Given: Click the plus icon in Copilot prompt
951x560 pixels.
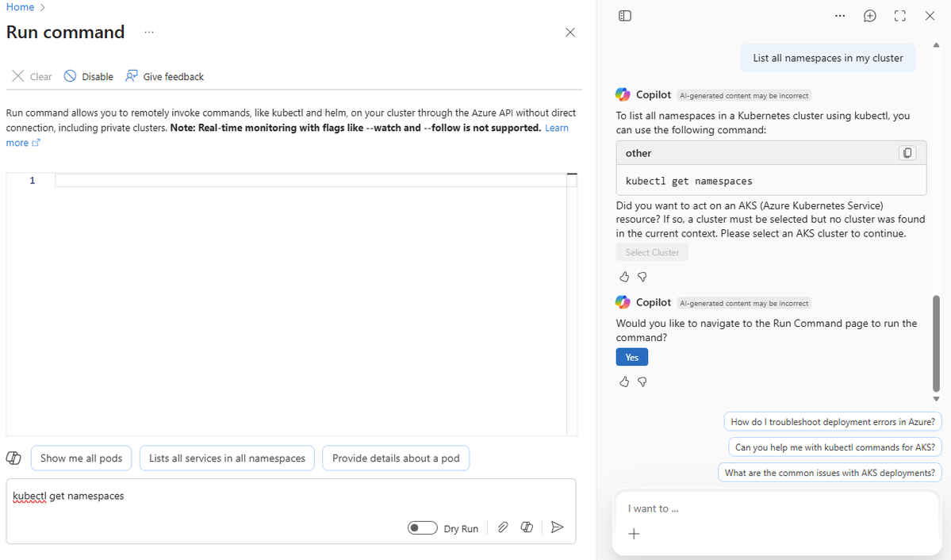Looking at the screenshot, I should [x=634, y=534].
